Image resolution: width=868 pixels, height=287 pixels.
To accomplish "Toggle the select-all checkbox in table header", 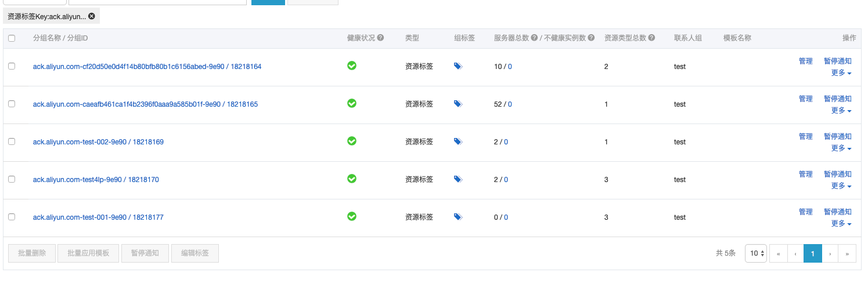I will (12, 38).
